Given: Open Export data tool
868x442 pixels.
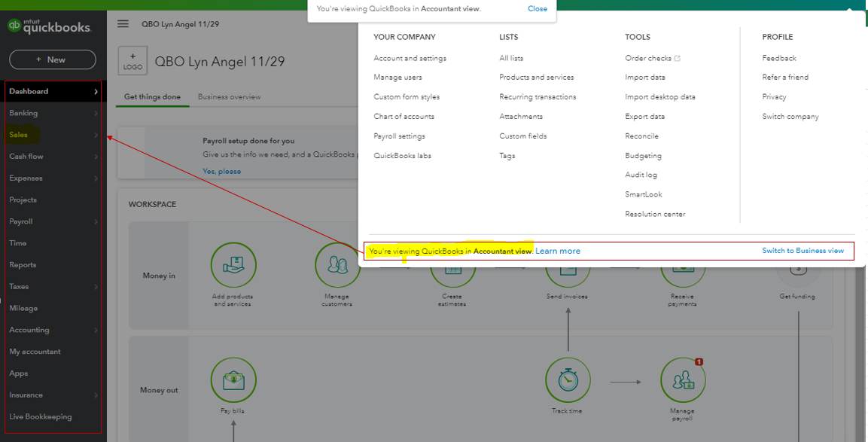Looking at the screenshot, I should (x=645, y=116).
